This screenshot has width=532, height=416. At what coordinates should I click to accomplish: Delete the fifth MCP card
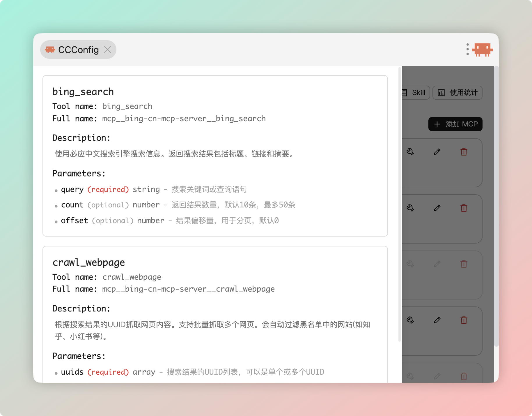464,376
